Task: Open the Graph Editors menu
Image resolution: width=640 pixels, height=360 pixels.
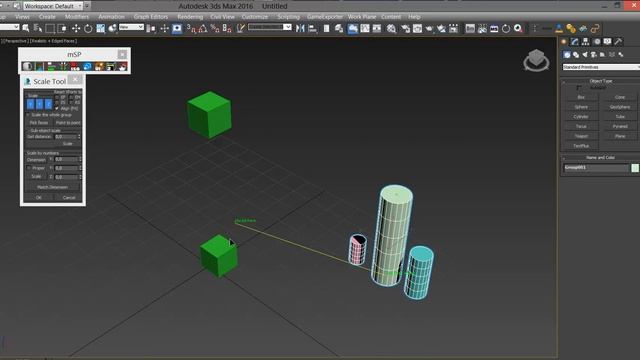Action: [151, 17]
